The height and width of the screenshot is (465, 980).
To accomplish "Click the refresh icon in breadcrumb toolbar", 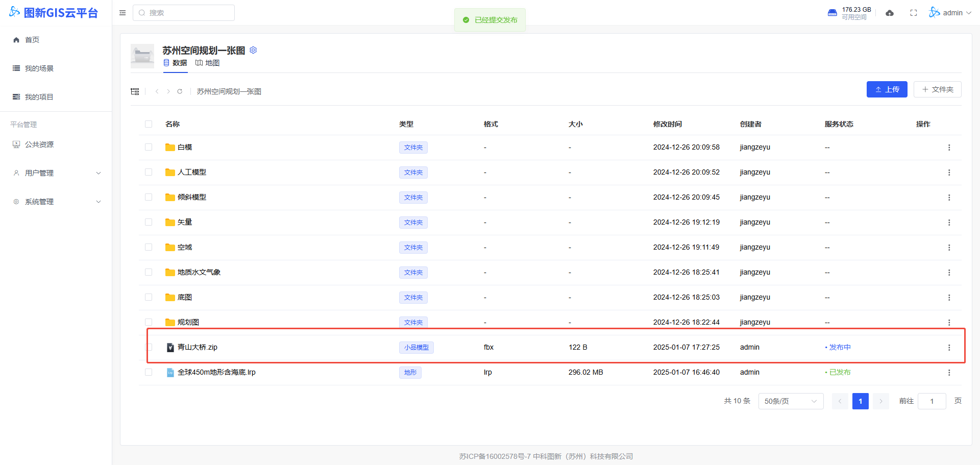I will 180,91.
